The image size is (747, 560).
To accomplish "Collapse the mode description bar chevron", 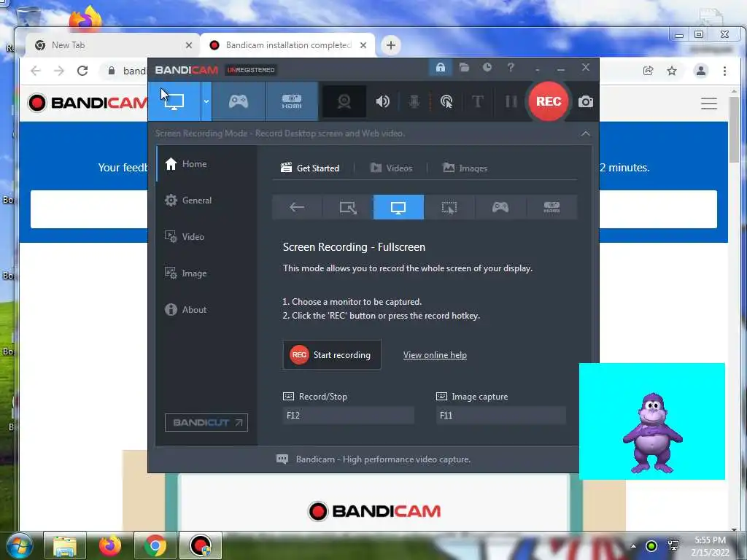I will [x=586, y=134].
